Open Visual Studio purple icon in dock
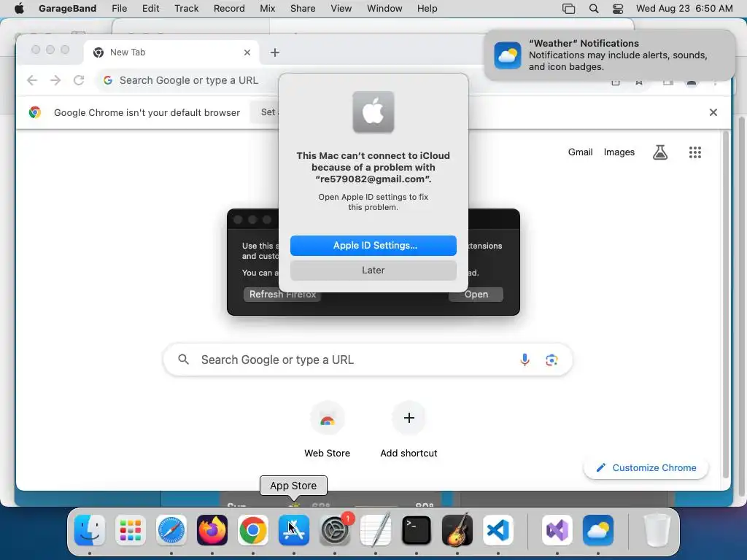The height and width of the screenshot is (560, 747). tap(557, 530)
